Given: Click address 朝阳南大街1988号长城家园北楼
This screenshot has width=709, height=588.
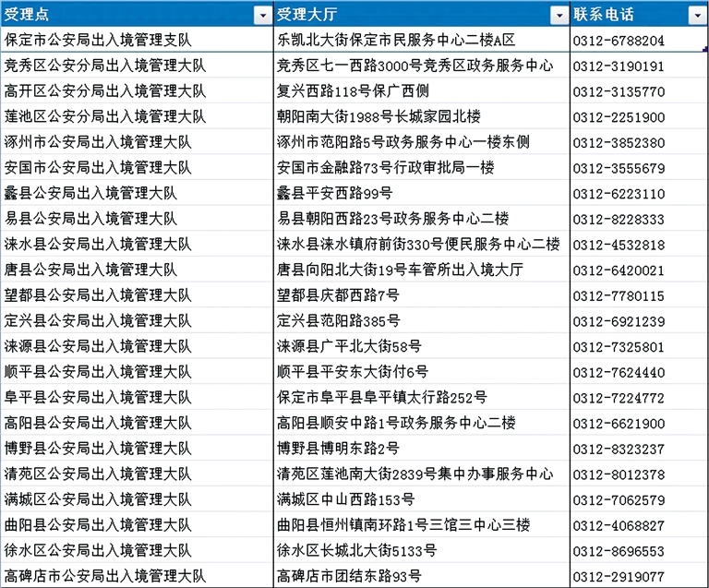Looking at the screenshot, I should [379, 116].
